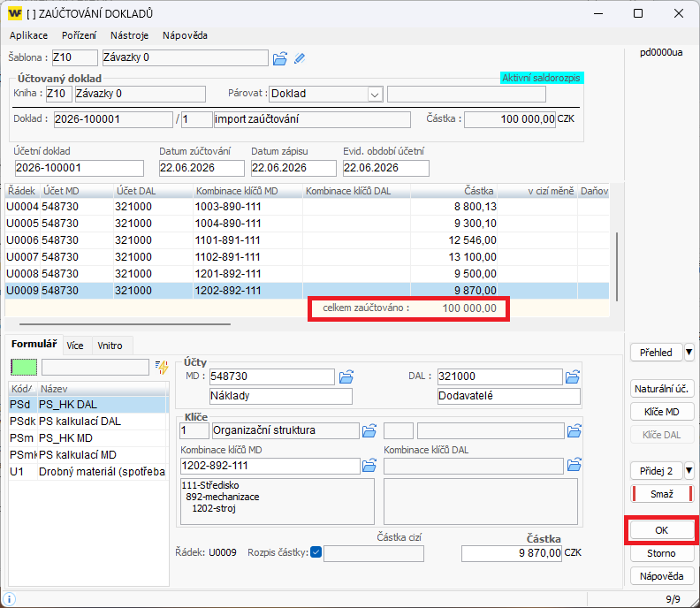700x608 pixels.
Task: Open the Pořízení menu
Action: click(79, 35)
